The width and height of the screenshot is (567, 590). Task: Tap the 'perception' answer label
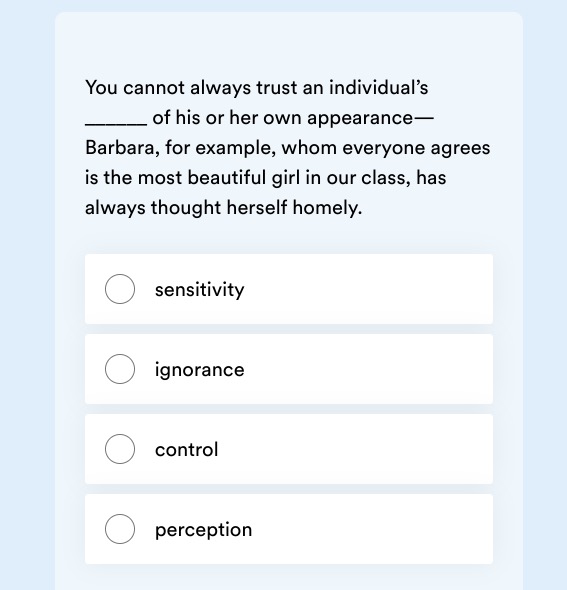[x=204, y=530]
